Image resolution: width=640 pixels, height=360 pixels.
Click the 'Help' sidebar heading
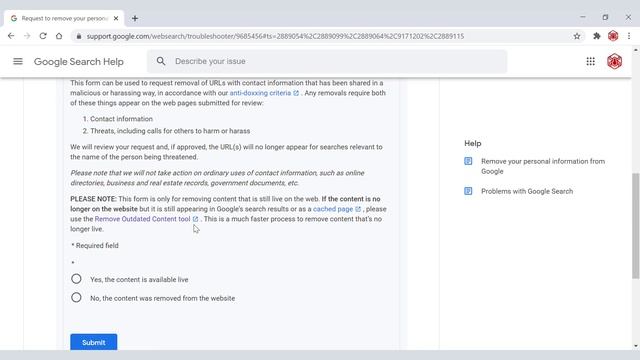tap(473, 143)
